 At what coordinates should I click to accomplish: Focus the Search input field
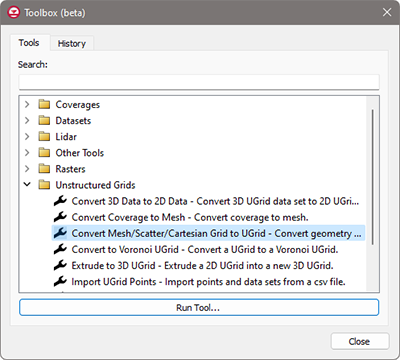click(199, 82)
